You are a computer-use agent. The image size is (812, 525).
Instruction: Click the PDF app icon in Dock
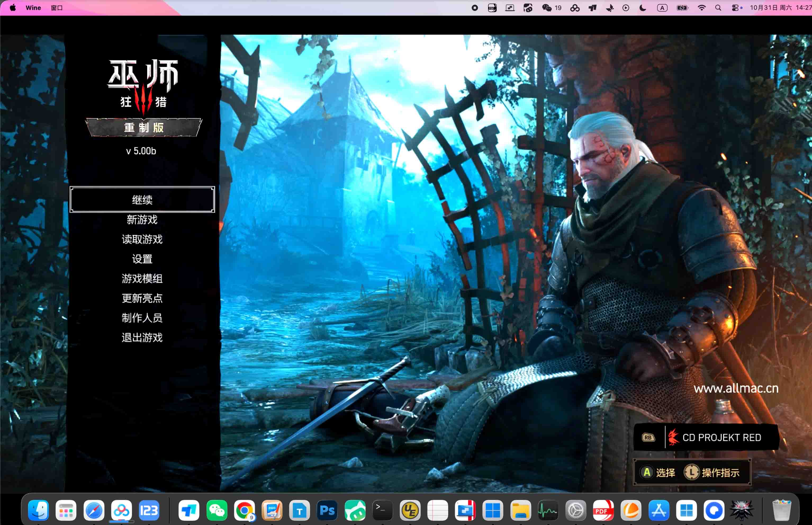coord(603,510)
